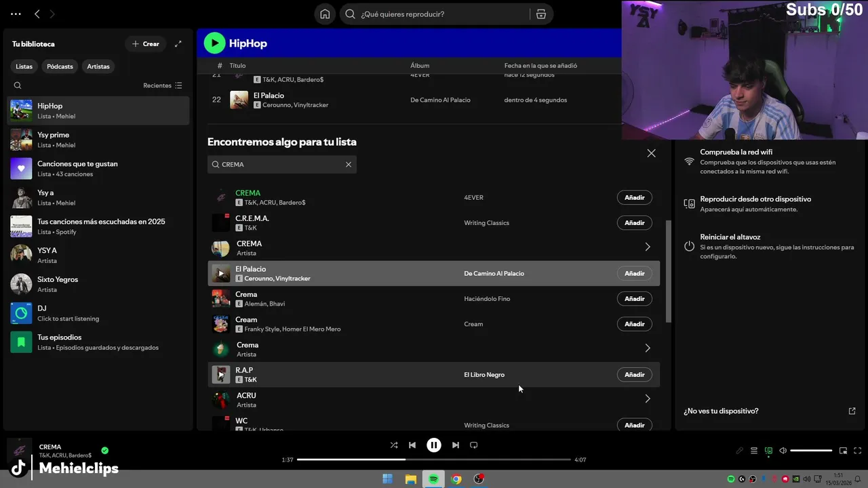Add El Palacio to the playlist
This screenshot has height=488, width=868.
[x=635, y=273]
